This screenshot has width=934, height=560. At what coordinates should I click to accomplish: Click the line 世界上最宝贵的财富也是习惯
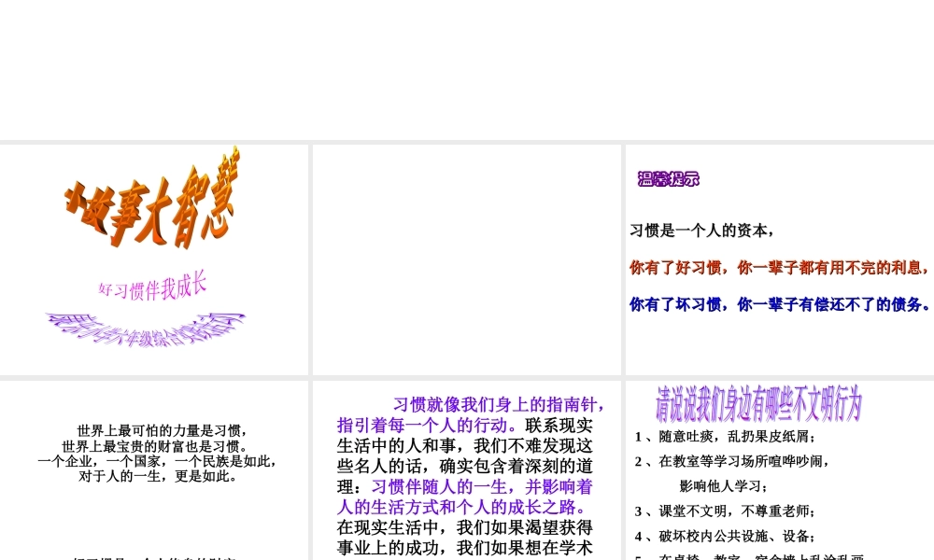tap(156, 446)
